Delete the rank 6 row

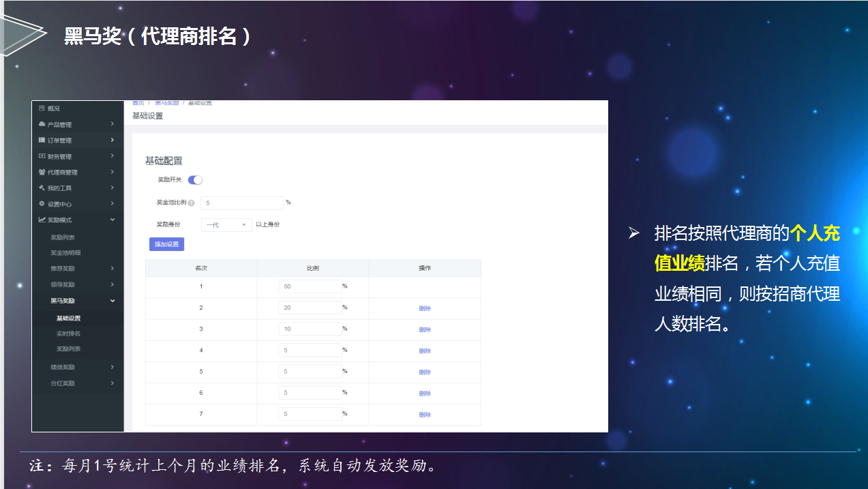coord(425,394)
